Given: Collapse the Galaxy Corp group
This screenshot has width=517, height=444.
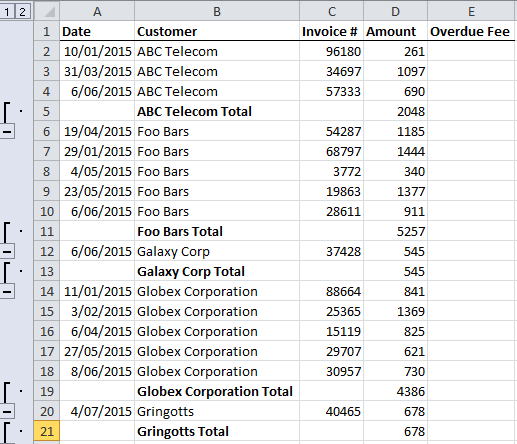Looking at the screenshot, I should (7, 292).
